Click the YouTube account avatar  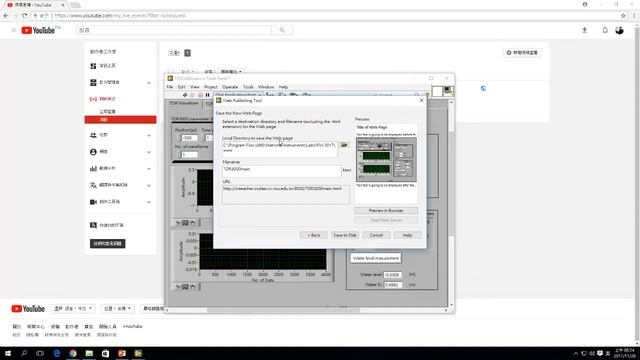click(x=620, y=30)
